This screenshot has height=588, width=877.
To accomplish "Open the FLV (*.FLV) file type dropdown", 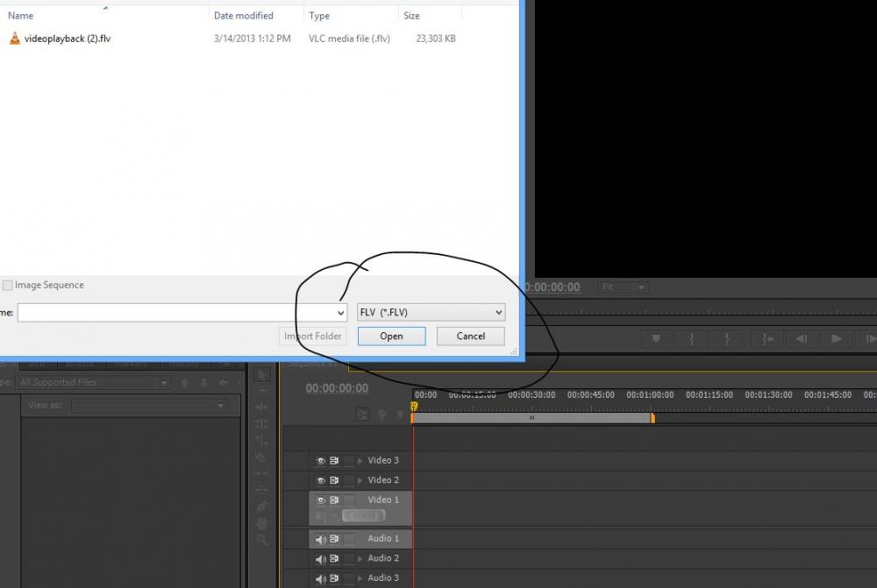I will point(431,312).
